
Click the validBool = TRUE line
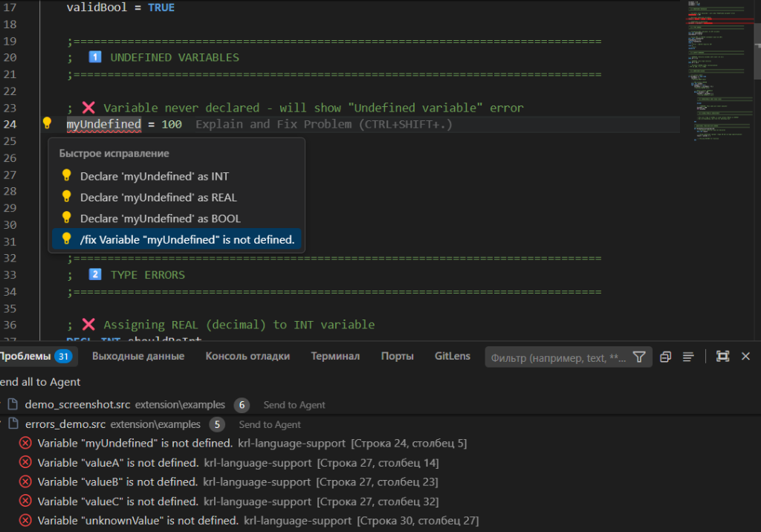(x=120, y=7)
